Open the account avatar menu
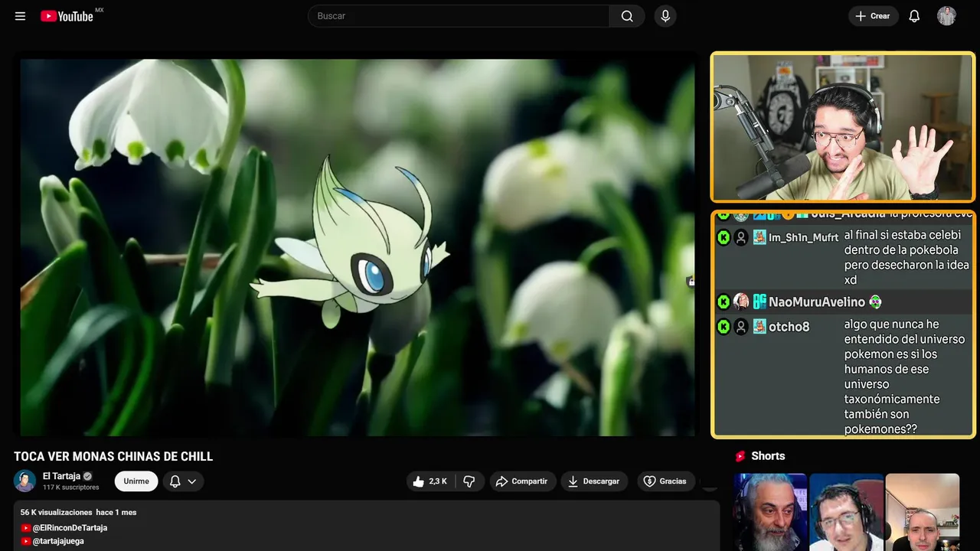 pos(946,16)
